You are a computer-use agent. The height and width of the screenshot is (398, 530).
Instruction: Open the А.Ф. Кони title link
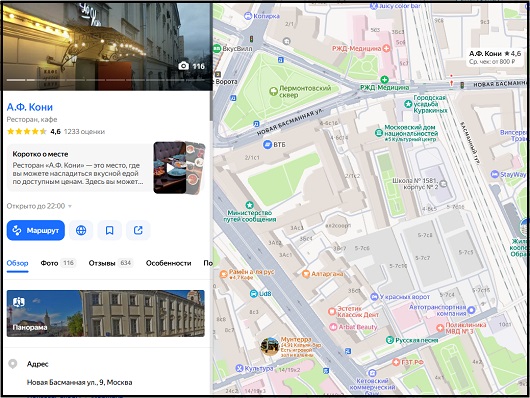coord(30,107)
